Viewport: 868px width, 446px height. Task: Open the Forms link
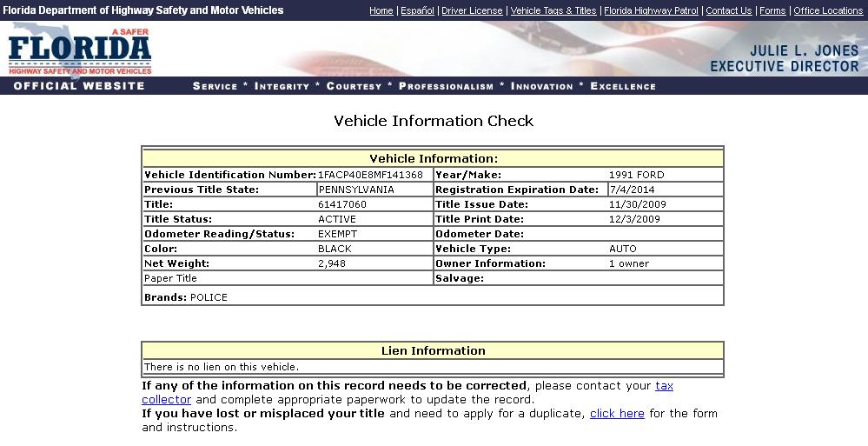772,10
